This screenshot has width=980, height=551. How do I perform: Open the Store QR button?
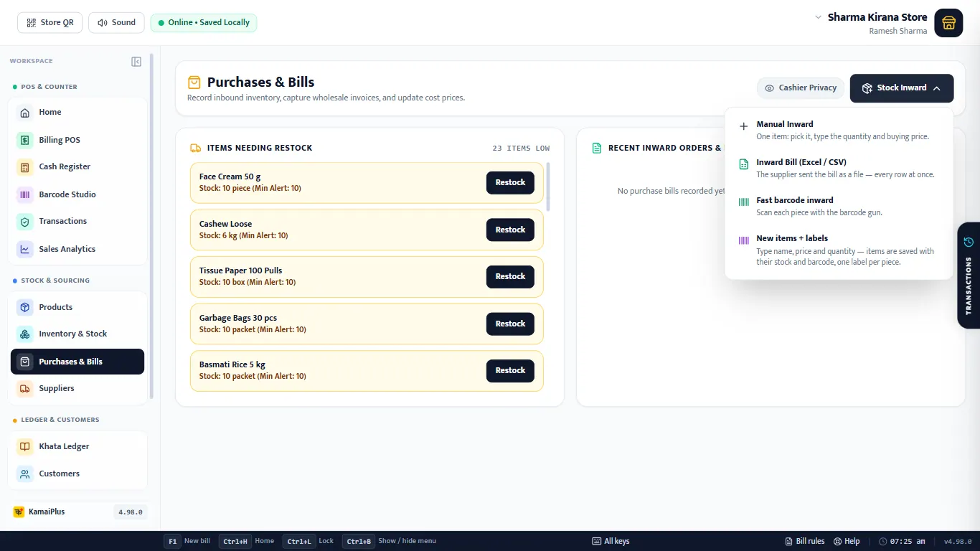pyautogui.click(x=50, y=23)
